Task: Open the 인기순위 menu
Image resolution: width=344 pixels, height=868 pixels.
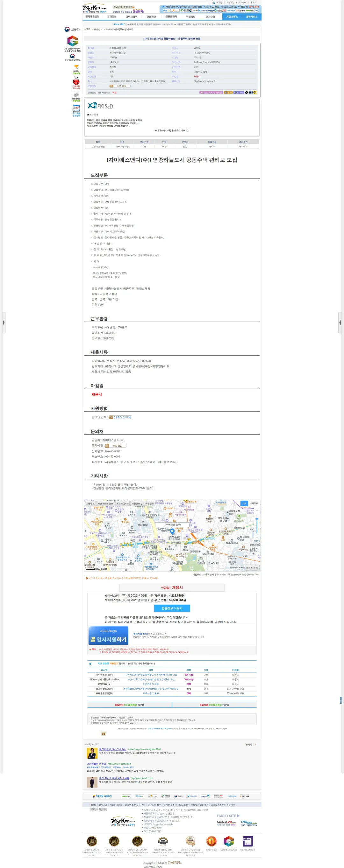Action: 210,17
